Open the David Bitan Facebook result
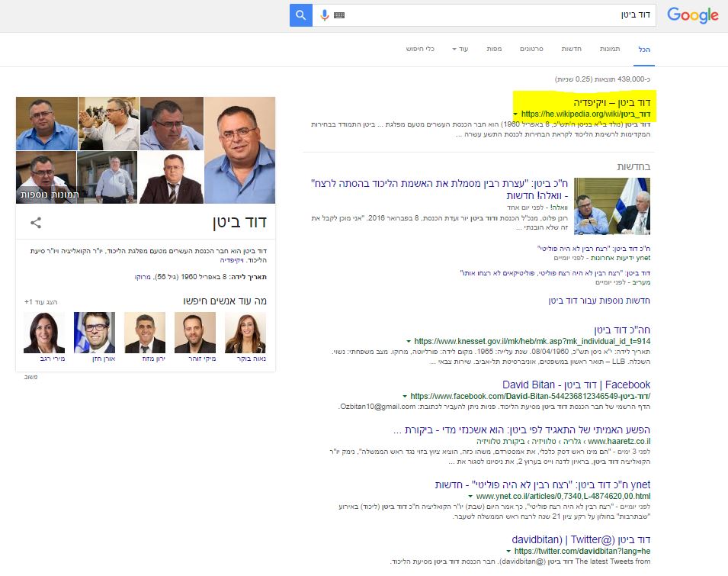Image resolution: width=728 pixels, height=576 pixels. point(576,385)
